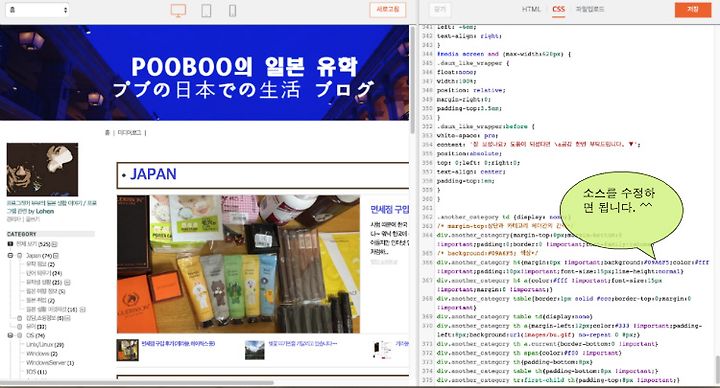Open the WindowsServer (1) subcategory
The height and width of the screenshot is (388, 720).
(x=50, y=363)
